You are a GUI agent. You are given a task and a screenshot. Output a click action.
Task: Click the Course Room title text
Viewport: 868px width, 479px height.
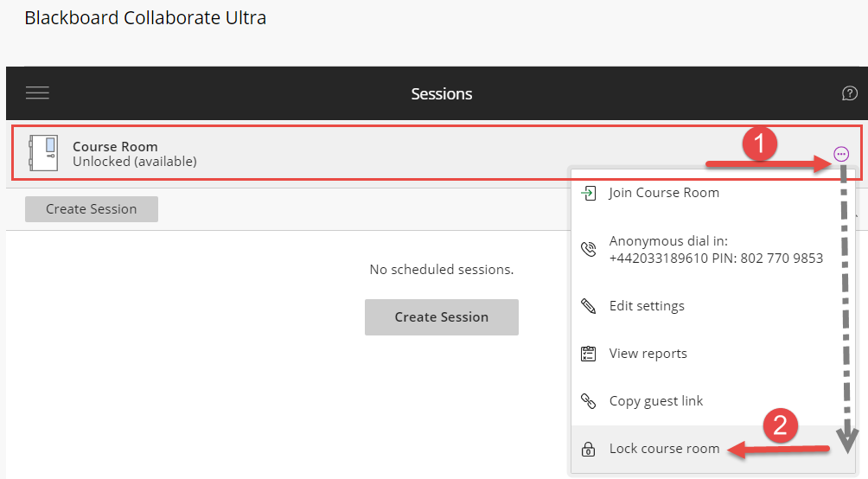(115, 147)
